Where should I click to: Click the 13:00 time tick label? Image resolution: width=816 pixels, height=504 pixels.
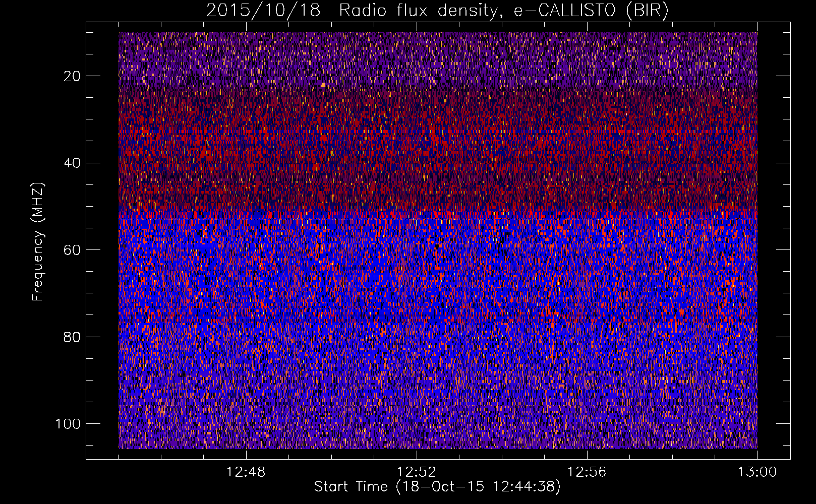click(757, 472)
